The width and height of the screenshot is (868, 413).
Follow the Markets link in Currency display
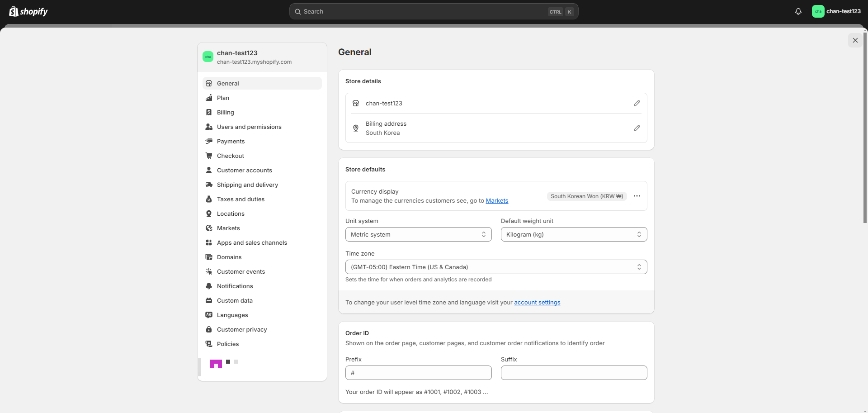[497, 200]
